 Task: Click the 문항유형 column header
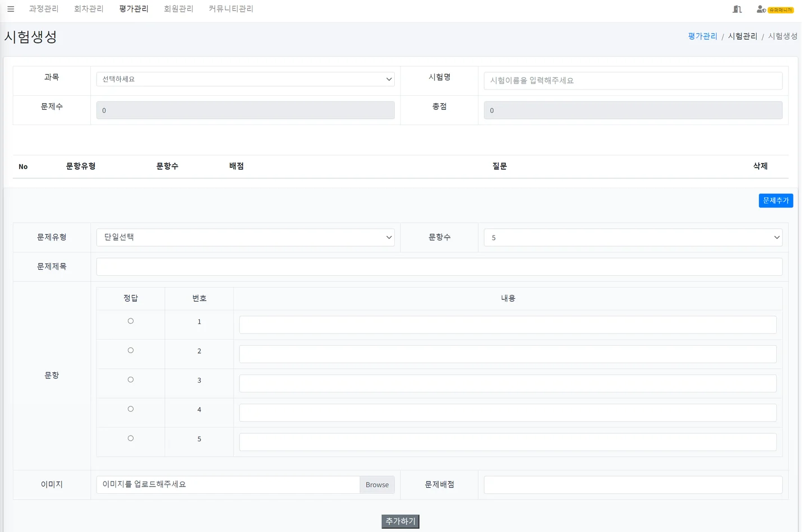(81, 166)
